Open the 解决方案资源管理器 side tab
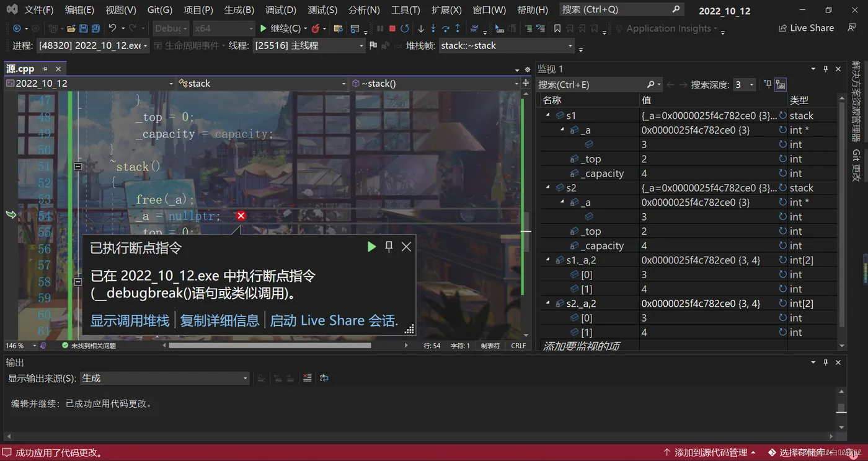Image resolution: width=868 pixels, height=461 pixels. (856, 101)
